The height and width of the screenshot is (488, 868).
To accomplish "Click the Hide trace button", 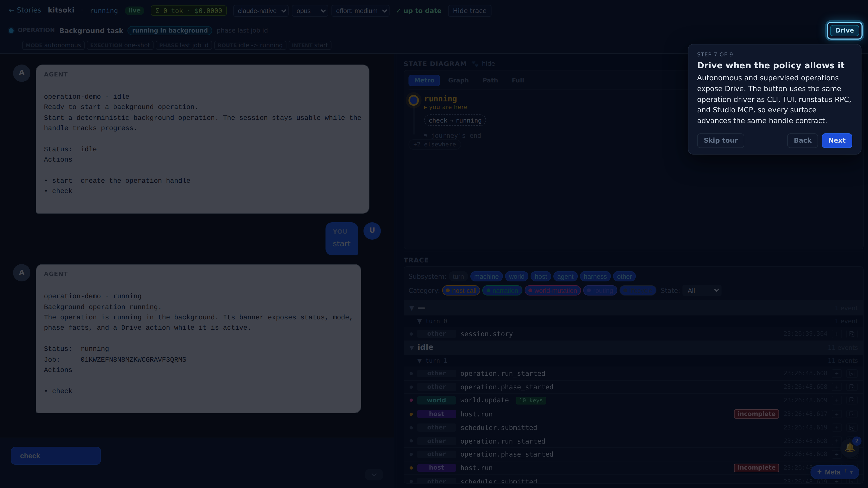I will click(469, 11).
